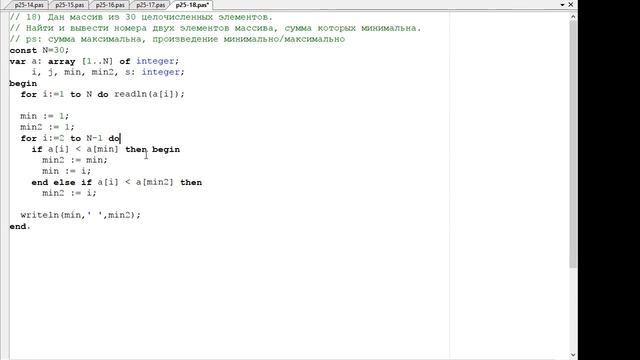The width and height of the screenshot is (640, 360).
Task: Select the active p25-18.pas tab
Action: tap(192, 5)
